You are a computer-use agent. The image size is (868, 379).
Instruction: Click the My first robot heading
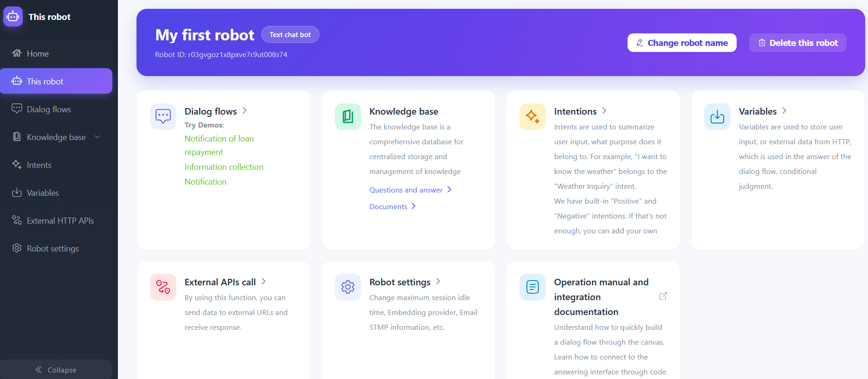[205, 35]
